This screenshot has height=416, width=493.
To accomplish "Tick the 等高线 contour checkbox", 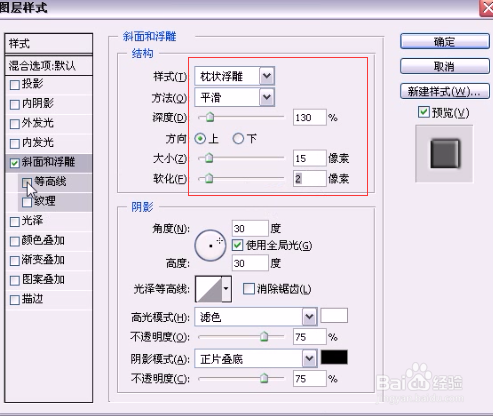I will click(x=27, y=182).
